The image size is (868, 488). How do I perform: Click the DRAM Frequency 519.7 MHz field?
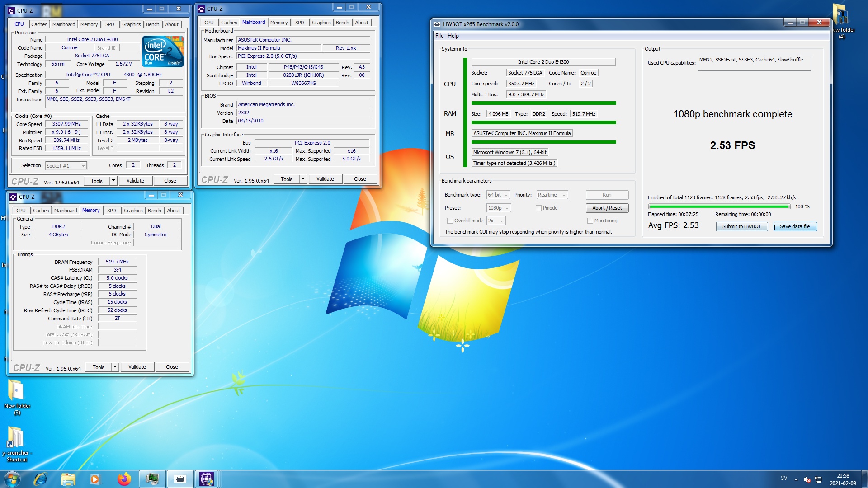pos(117,262)
